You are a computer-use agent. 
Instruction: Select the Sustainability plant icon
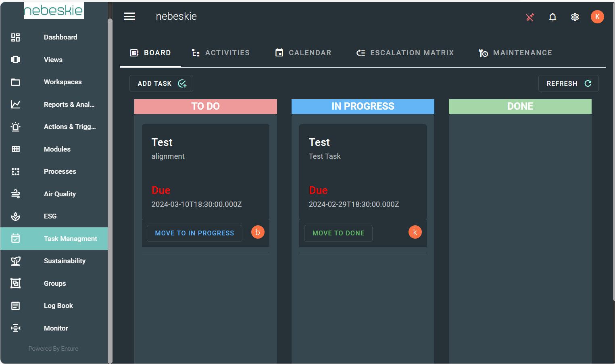[16, 261]
